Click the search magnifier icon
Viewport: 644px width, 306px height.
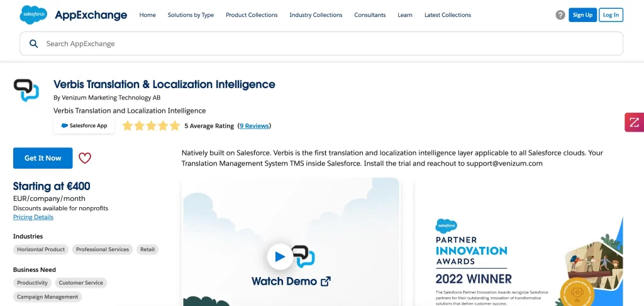coord(33,44)
